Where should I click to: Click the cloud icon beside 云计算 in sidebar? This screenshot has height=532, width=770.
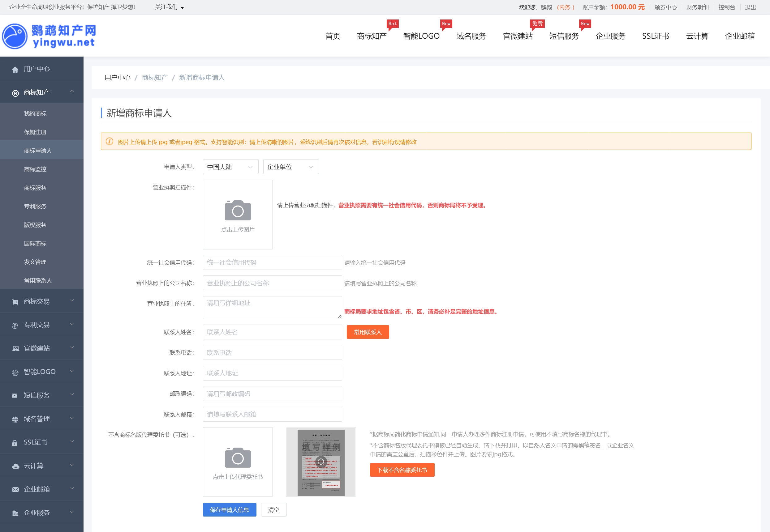tap(15, 466)
